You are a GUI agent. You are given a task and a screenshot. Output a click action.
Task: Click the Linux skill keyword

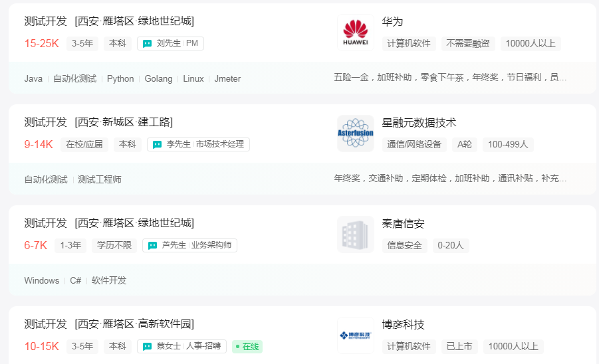click(193, 78)
